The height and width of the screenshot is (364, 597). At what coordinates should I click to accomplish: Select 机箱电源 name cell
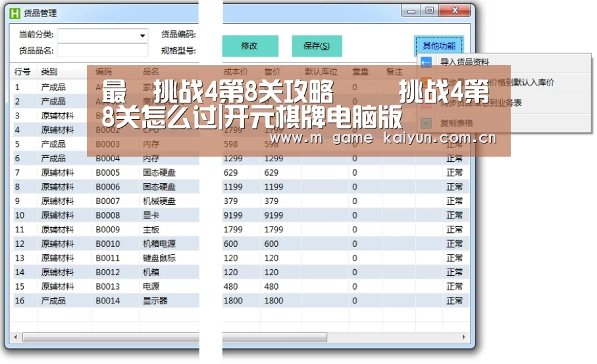tap(159, 244)
